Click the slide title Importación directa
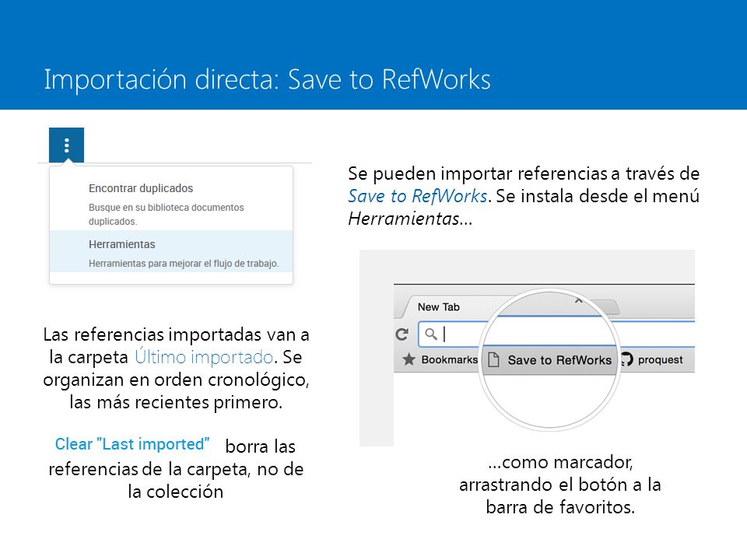 [x=267, y=79]
